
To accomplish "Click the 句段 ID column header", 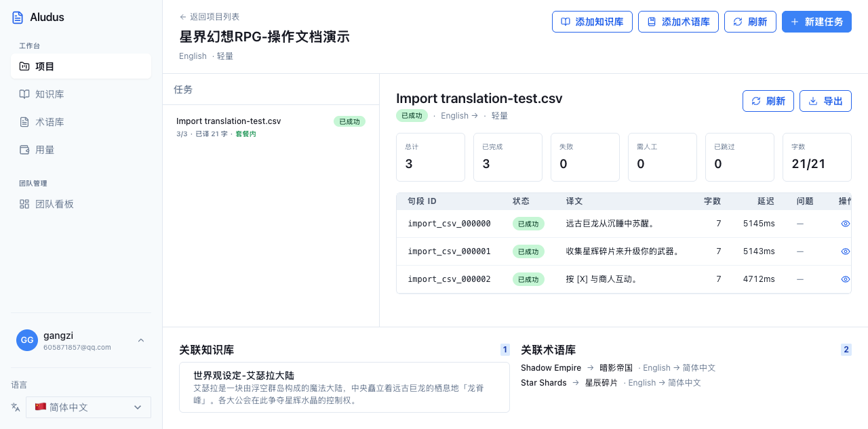I will tap(422, 201).
